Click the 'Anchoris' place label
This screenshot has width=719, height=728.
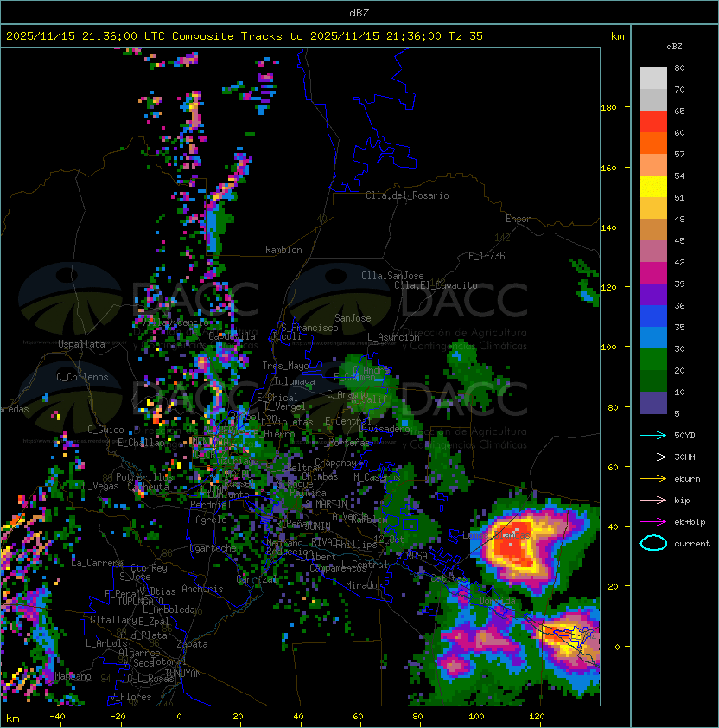(202, 589)
